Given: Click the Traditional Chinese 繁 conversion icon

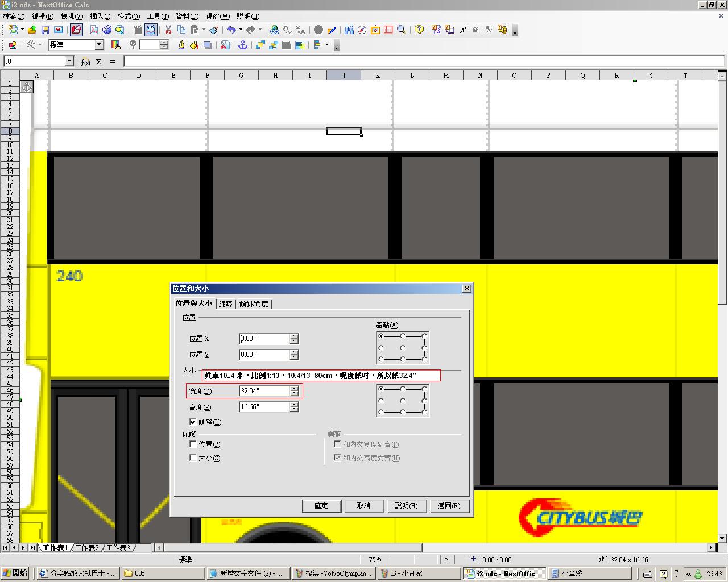Looking at the screenshot, I should (x=489, y=30).
